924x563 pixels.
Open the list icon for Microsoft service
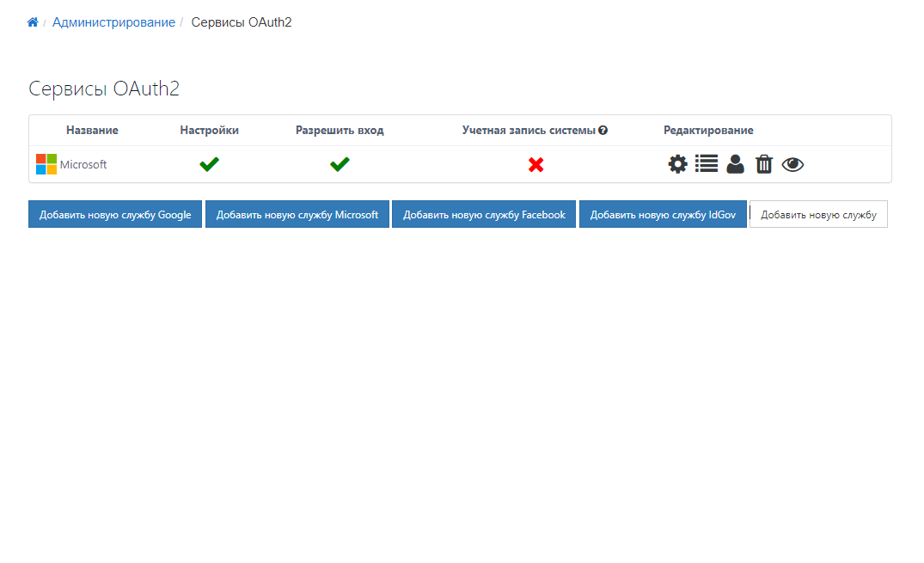pos(707,164)
